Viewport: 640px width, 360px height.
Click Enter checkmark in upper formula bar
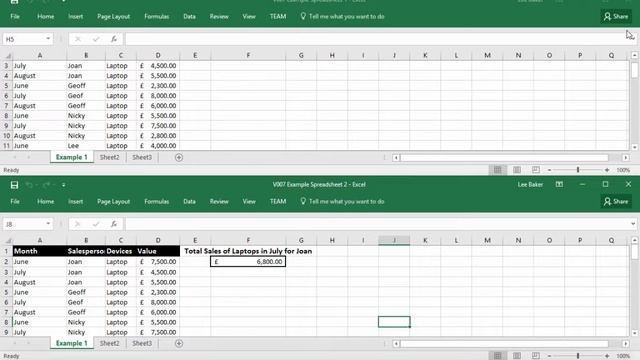pyautogui.click(x=96, y=39)
